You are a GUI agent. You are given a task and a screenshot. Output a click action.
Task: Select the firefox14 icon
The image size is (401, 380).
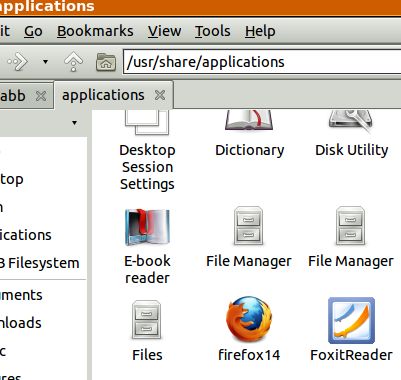249,319
